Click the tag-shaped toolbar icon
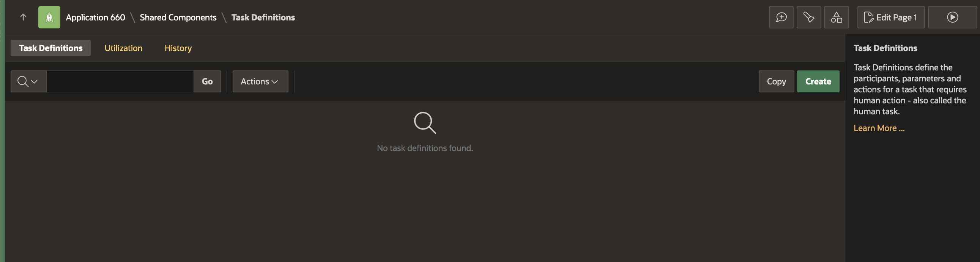The image size is (980, 262). tap(809, 17)
